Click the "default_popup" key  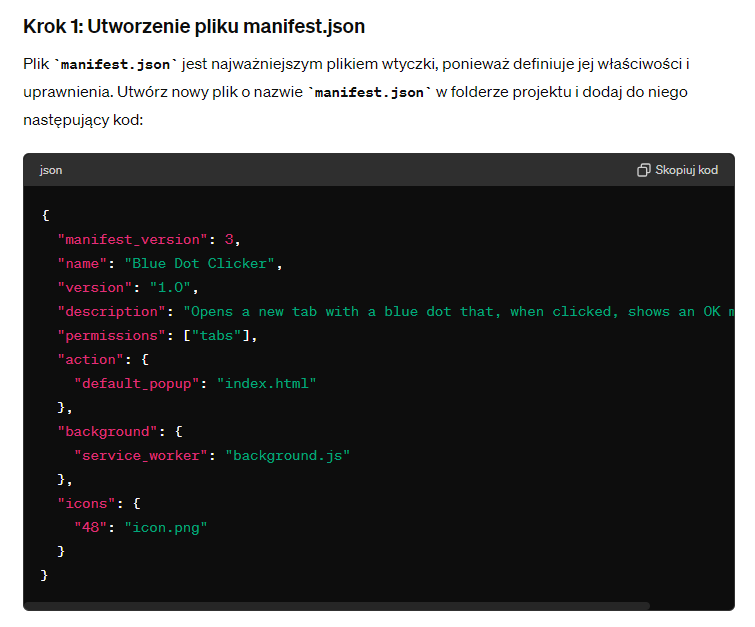(136, 383)
